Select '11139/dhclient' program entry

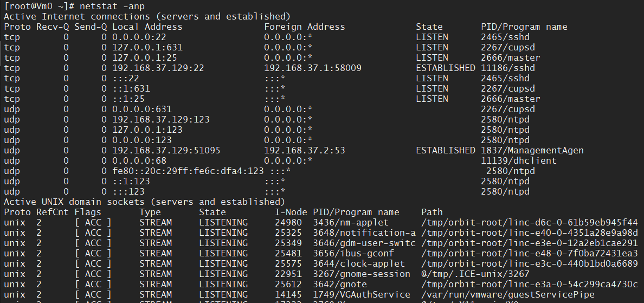coord(519,160)
